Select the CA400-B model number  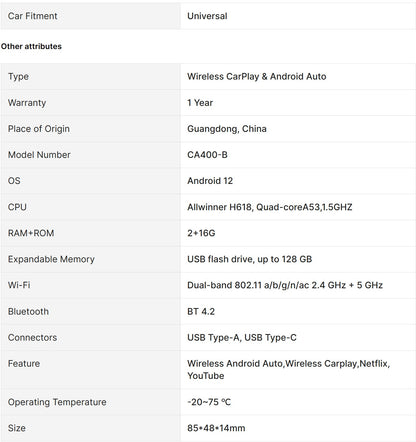click(x=207, y=155)
